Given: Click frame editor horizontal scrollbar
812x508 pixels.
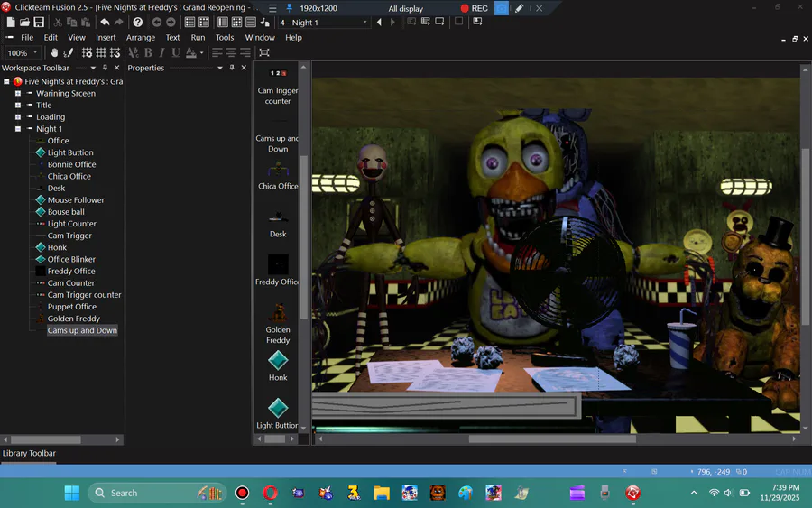Looking at the screenshot, I should coord(552,439).
